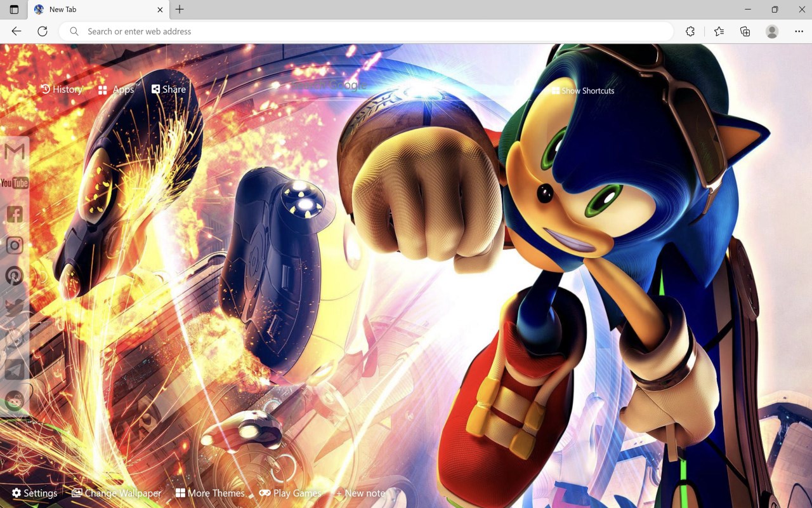Screen dimensions: 812x508
Task: Close the New Tab tab
Action: coord(160,10)
